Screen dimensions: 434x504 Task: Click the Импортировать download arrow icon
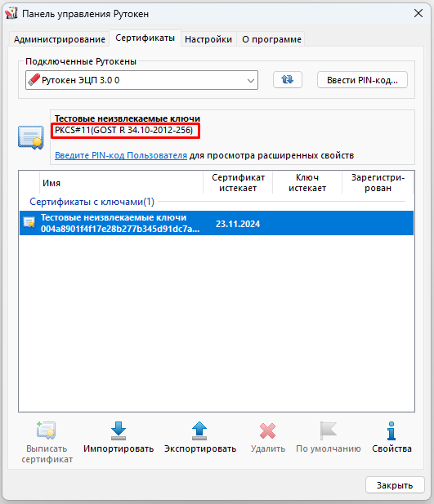pos(119,430)
